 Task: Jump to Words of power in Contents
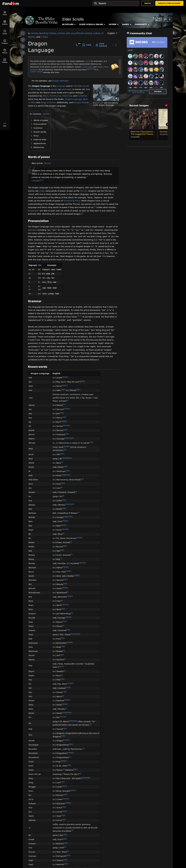pyautogui.click(x=41, y=120)
